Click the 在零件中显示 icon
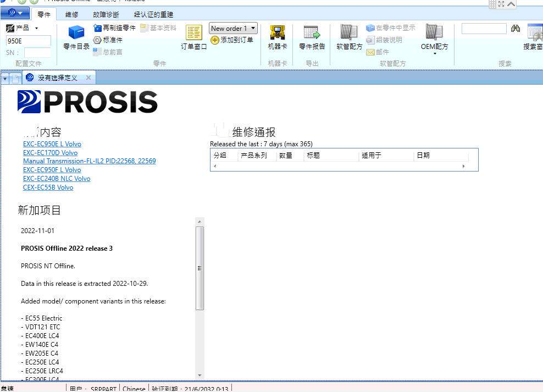This screenshot has height=392, width=543. pos(370,27)
